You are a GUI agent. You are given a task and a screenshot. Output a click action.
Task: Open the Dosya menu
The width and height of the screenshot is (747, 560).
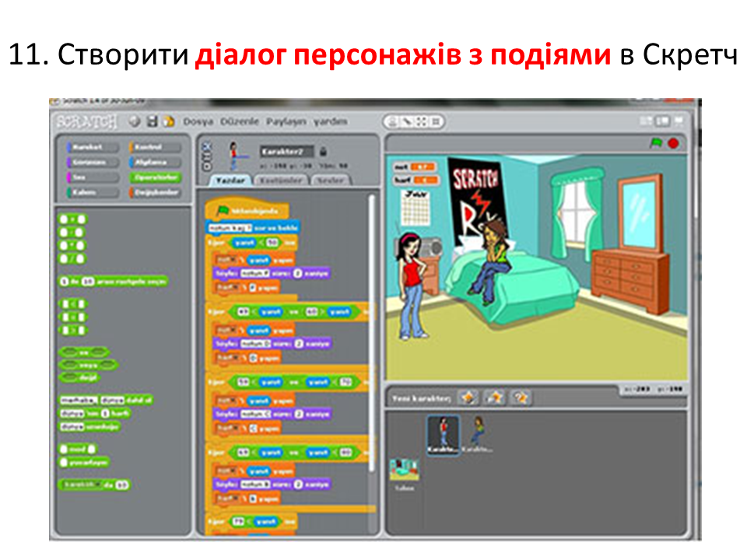(x=198, y=121)
